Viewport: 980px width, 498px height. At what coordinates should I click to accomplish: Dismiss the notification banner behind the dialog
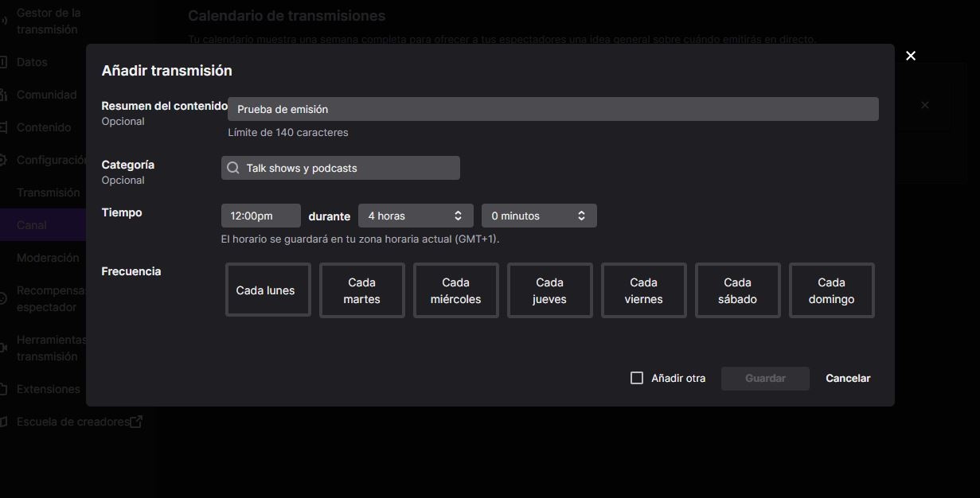point(924,105)
